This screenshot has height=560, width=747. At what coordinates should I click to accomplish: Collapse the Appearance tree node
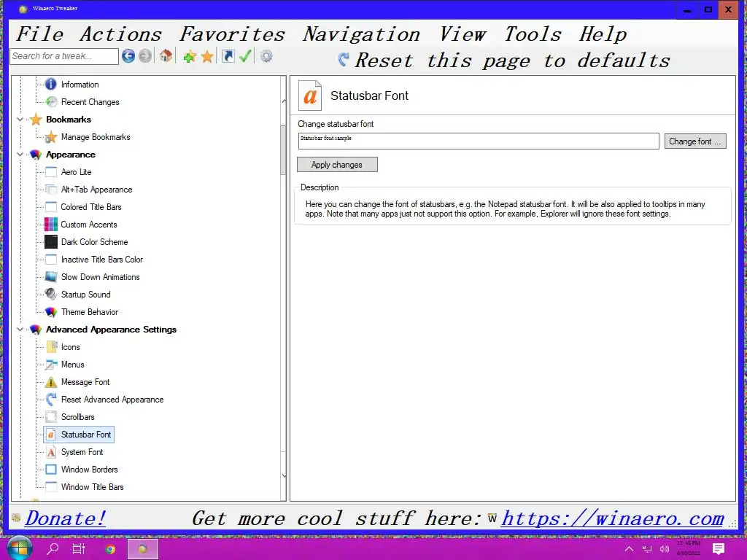[x=20, y=155]
